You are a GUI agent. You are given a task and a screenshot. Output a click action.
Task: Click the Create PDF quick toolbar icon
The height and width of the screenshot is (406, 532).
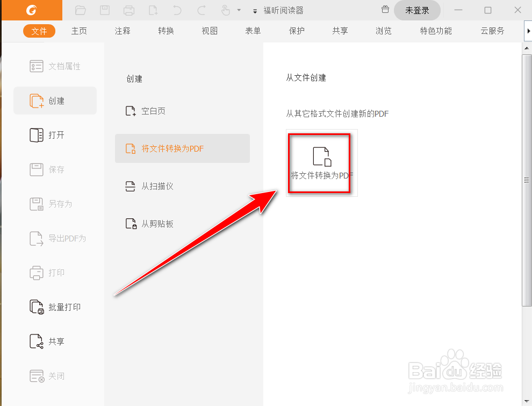[153, 9]
